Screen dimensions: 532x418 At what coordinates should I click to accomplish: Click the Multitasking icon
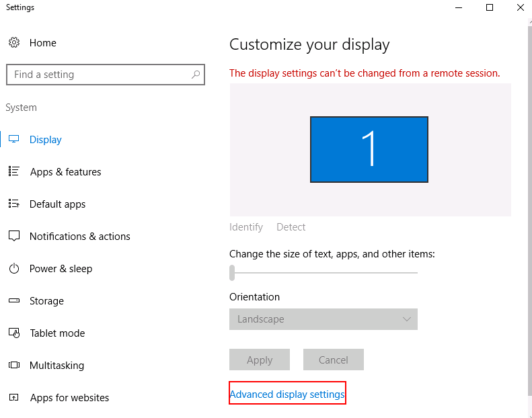[x=14, y=365]
